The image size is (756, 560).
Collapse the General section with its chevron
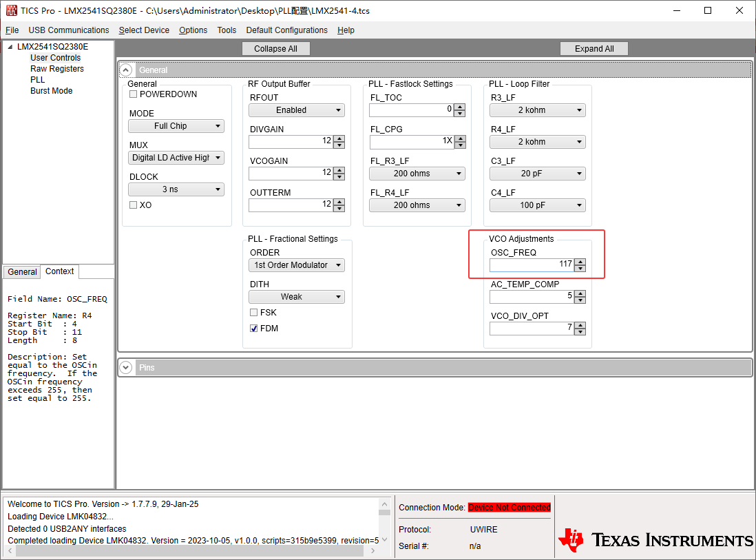tap(126, 70)
